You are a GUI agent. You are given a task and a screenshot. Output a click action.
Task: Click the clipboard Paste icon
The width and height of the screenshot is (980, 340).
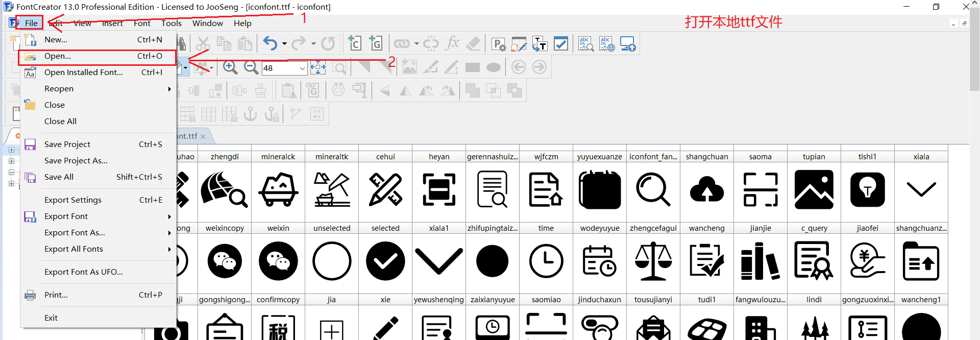[245, 44]
